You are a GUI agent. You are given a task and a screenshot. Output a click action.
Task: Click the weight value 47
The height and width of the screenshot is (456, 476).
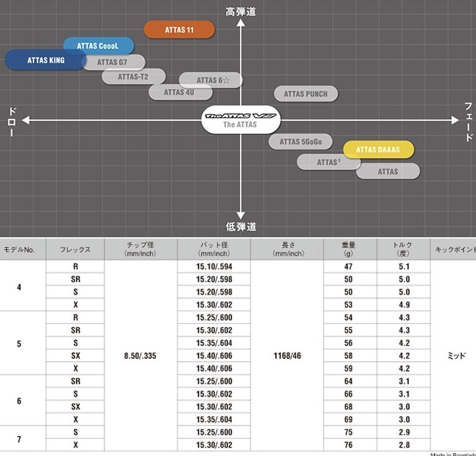(x=348, y=266)
